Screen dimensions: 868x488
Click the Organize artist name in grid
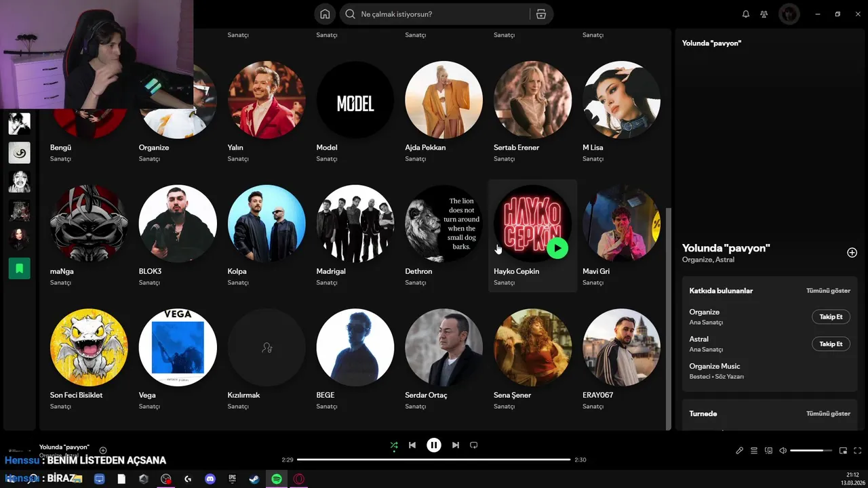click(x=154, y=147)
